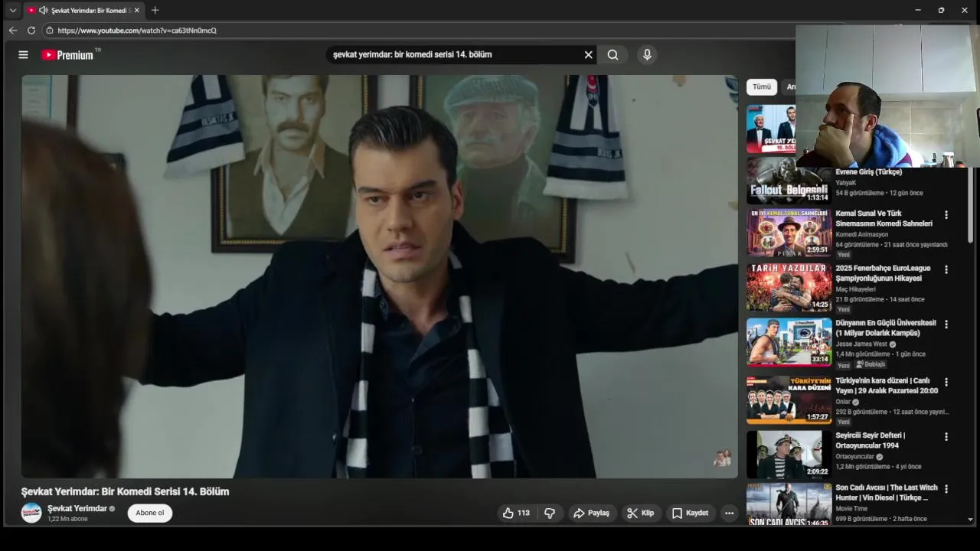Go to YouTube Premium home logo
The height and width of the screenshot is (551, 980).
(67, 55)
